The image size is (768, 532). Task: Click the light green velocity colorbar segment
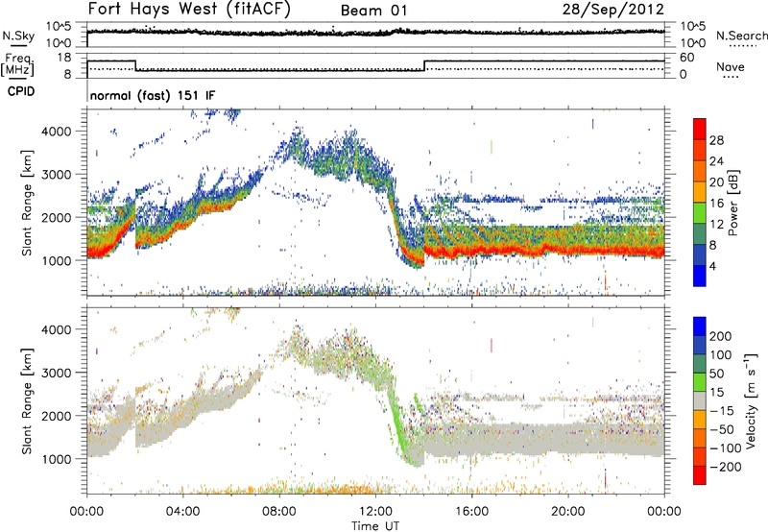(700, 382)
